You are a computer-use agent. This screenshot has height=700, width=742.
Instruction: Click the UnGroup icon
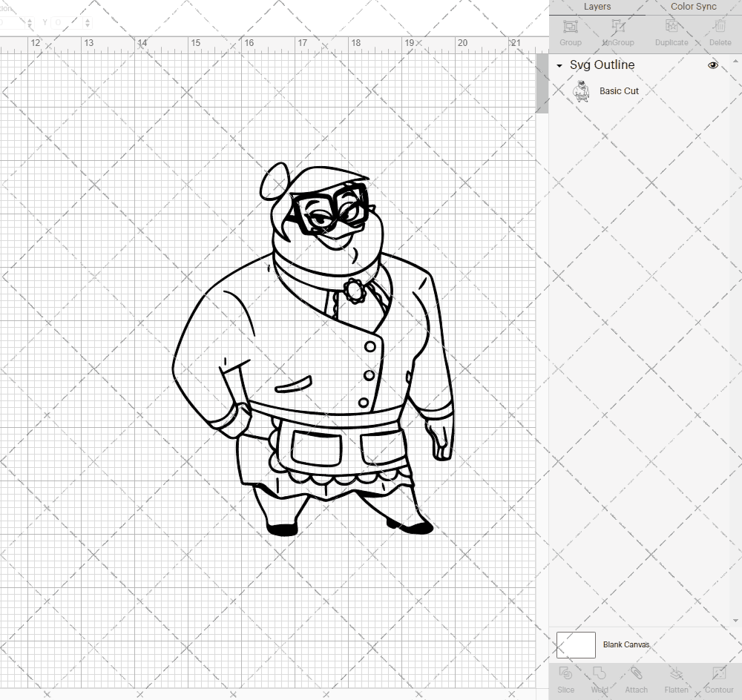tap(617, 27)
